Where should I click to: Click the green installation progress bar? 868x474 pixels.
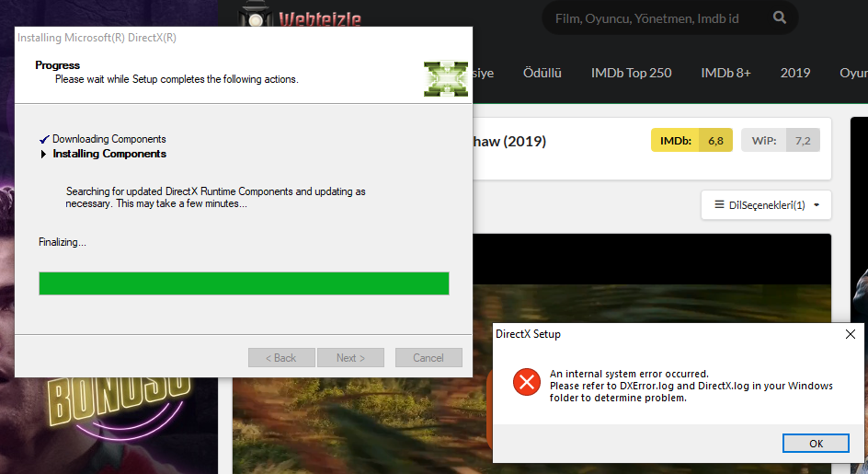[244, 283]
